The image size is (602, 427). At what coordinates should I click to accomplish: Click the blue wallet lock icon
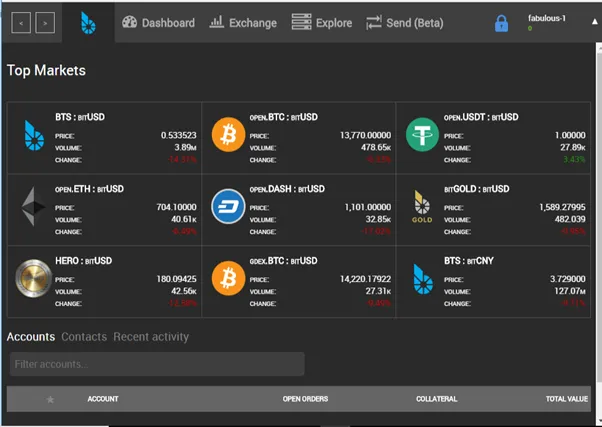[501, 23]
